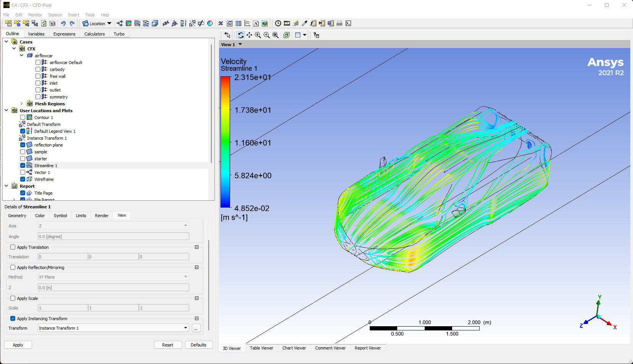Viewport: 633px width, 364px height.
Task: Activate the Rotate tool in viewer toolbar
Action: click(240, 35)
